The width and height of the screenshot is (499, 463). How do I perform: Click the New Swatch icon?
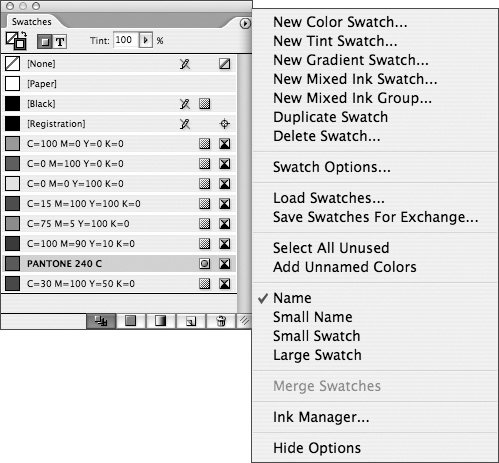[191, 321]
